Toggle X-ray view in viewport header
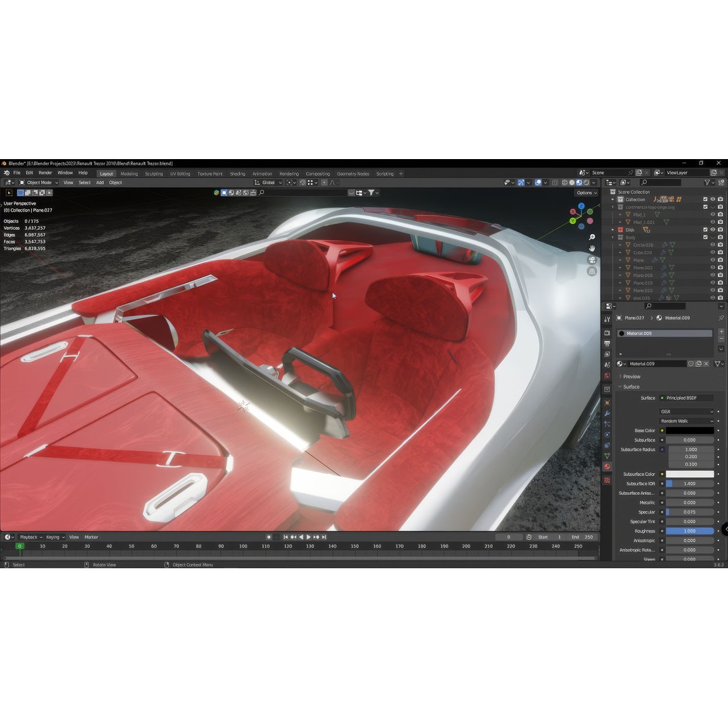This screenshot has width=728, height=728. click(555, 183)
